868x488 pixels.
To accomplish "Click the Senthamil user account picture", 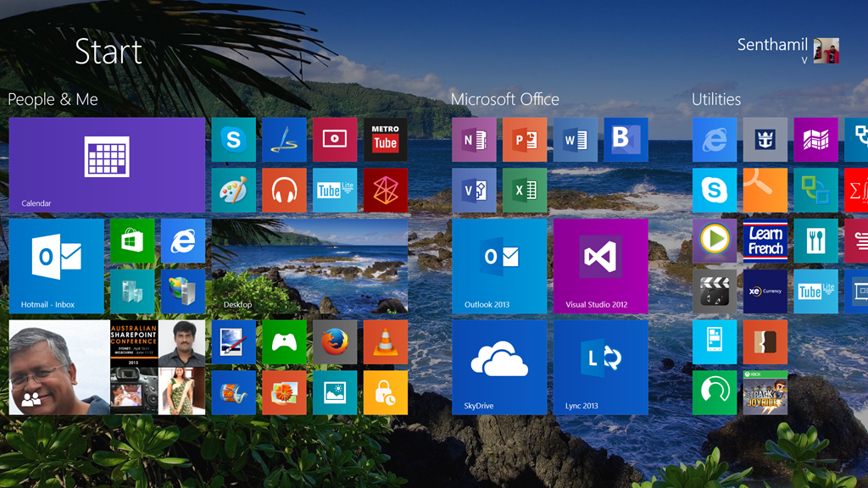I will 826,50.
